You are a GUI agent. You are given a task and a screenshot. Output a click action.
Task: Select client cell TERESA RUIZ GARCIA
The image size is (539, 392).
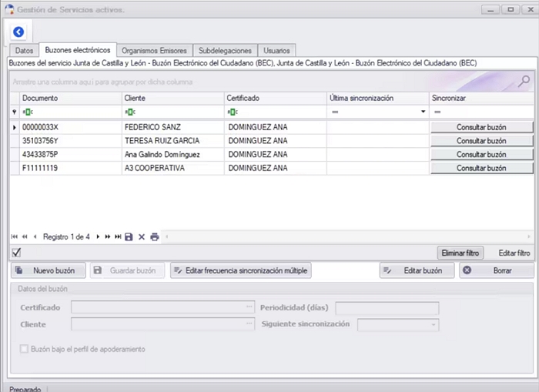(173, 141)
